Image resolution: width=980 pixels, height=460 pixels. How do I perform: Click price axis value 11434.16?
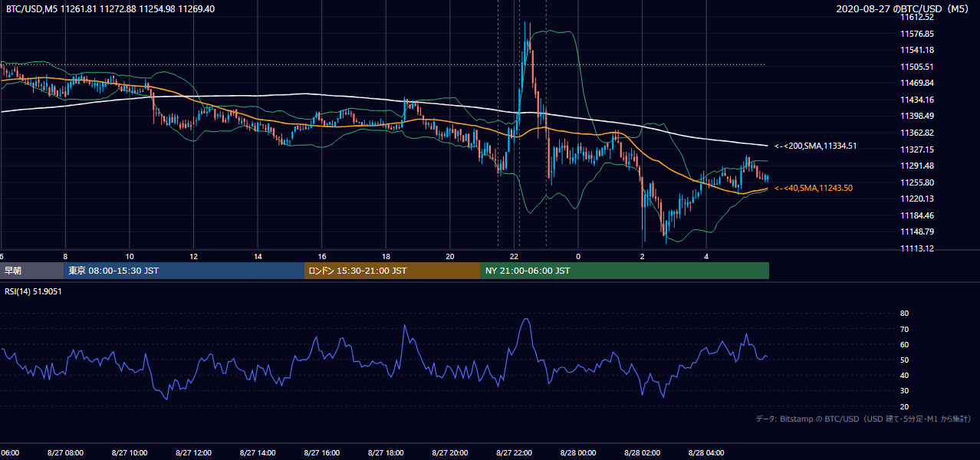918,100
